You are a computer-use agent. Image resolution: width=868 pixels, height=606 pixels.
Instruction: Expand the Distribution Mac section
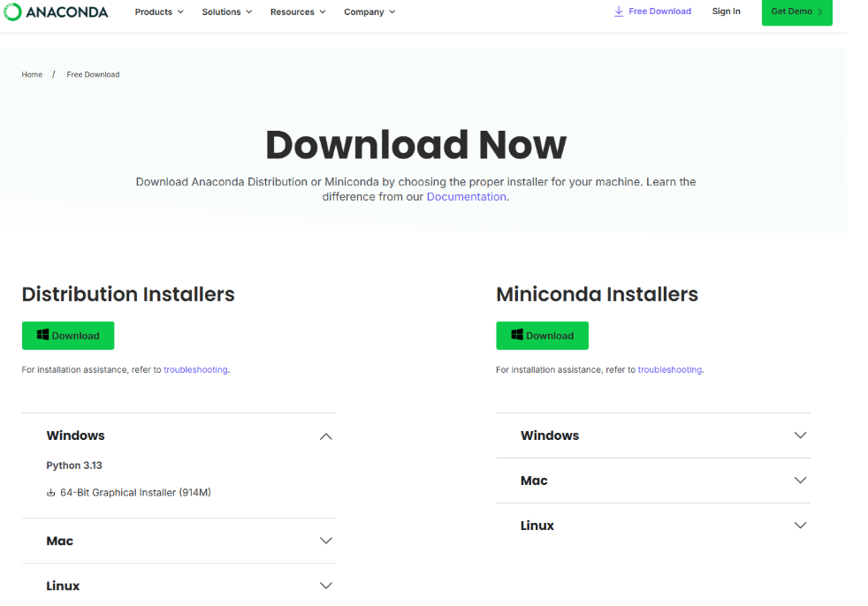pos(179,541)
